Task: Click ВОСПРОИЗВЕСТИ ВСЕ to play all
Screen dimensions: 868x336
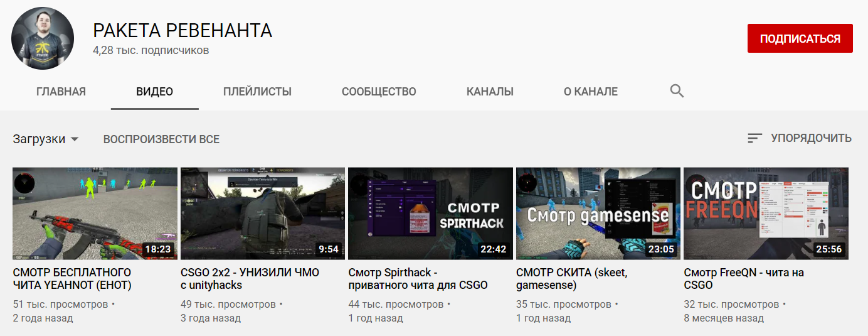Action: [x=161, y=139]
